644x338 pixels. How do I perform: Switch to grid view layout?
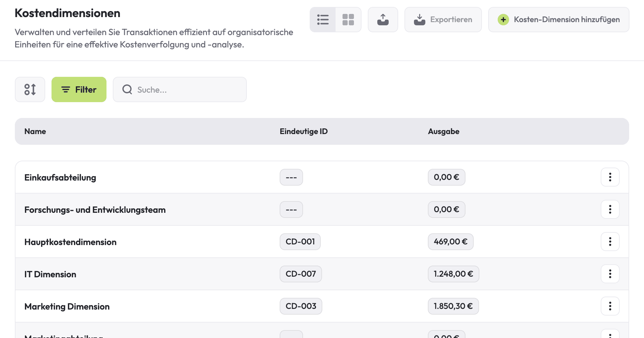pyautogui.click(x=348, y=20)
